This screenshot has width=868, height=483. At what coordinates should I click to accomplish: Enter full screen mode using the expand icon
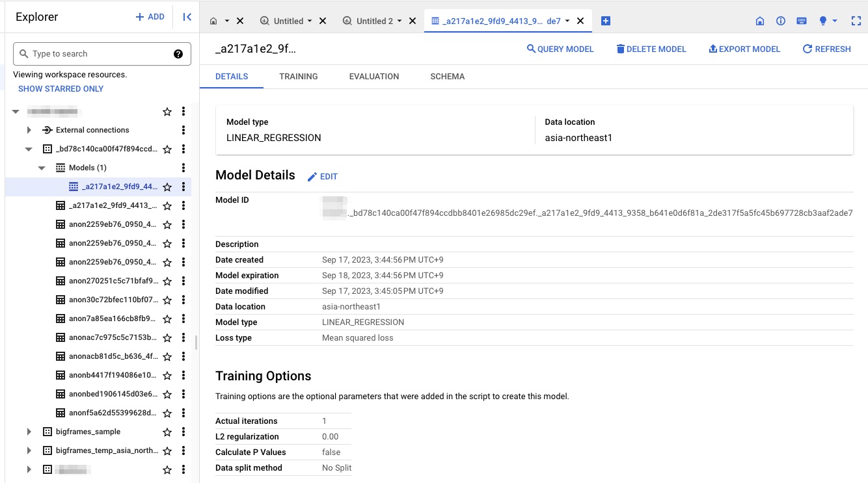pyautogui.click(x=856, y=20)
